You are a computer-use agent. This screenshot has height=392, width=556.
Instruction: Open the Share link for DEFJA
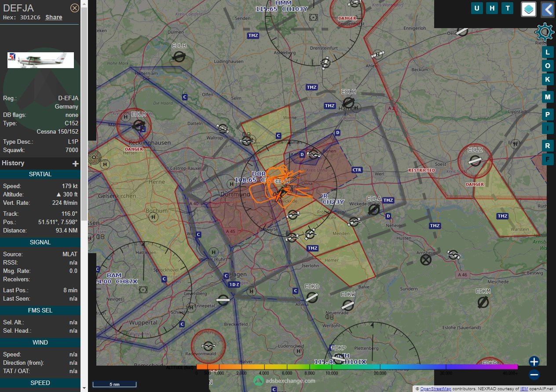(54, 17)
